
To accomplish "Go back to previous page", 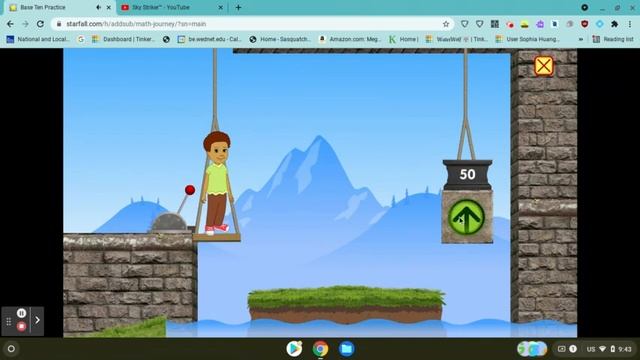I will (x=10, y=24).
